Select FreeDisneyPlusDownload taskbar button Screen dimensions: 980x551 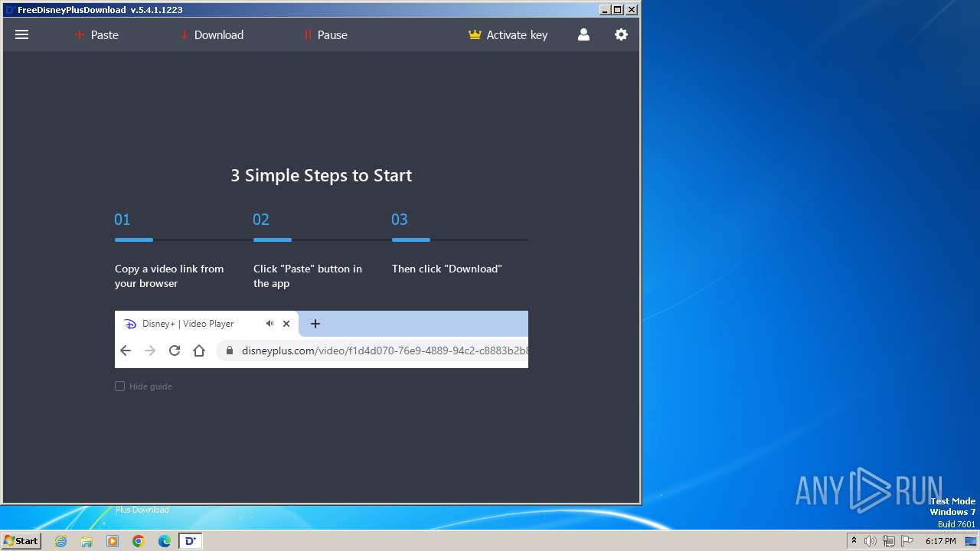click(x=191, y=541)
